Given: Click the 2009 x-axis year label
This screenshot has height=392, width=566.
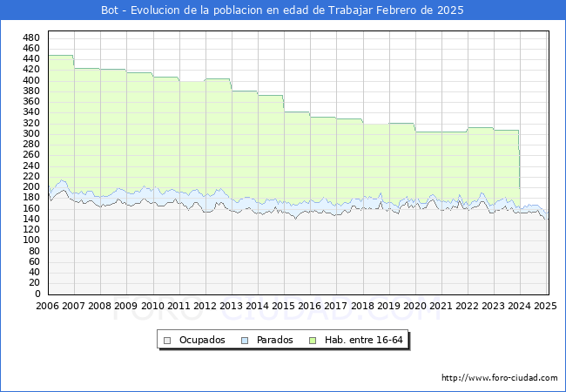Looking at the screenshot, I should coord(125,306).
